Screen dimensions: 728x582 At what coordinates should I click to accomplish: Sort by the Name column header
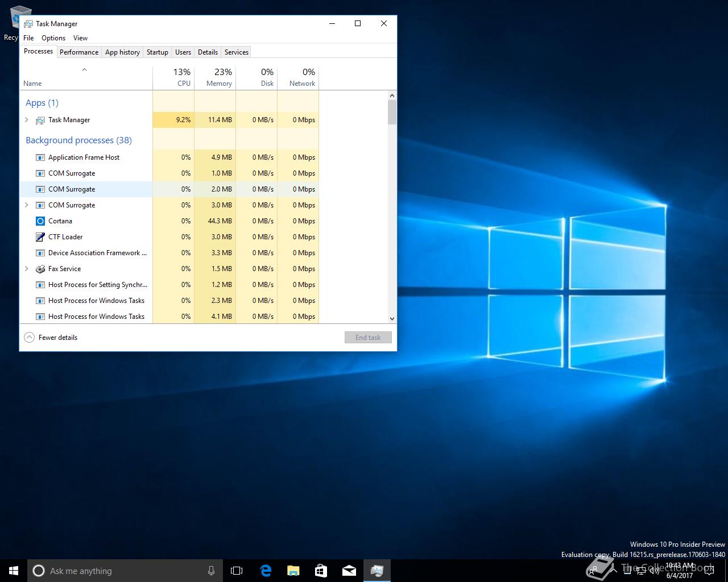pos(86,78)
